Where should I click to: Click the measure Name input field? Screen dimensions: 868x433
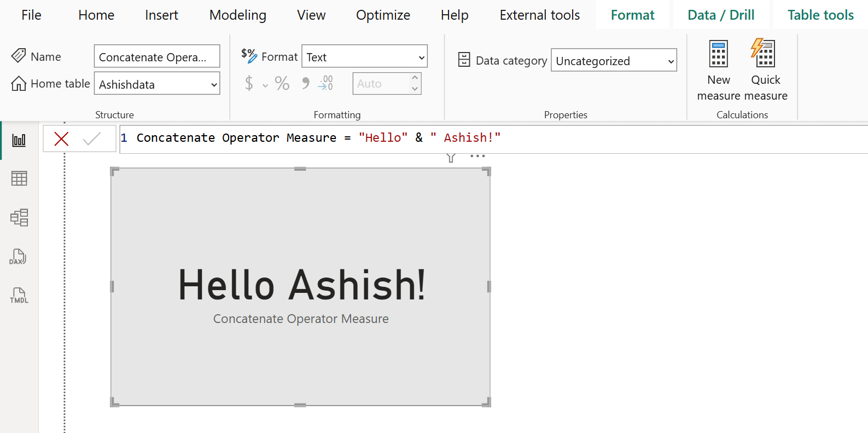[156, 57]
